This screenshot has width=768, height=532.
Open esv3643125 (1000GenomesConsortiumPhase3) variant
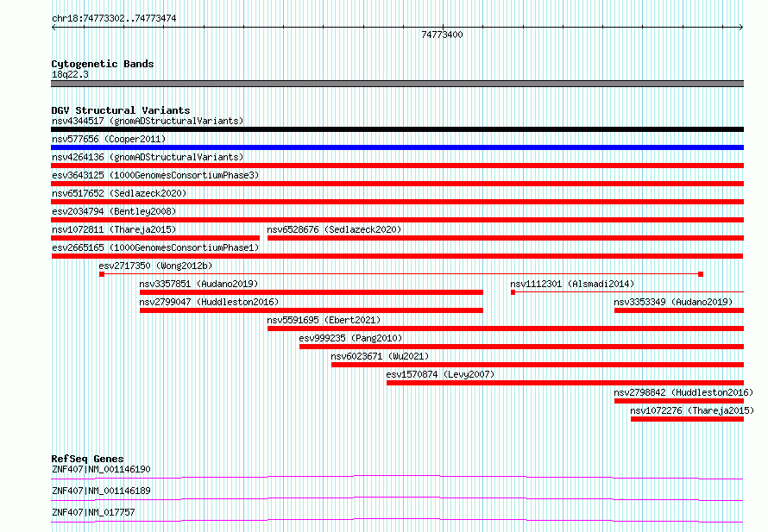[155, 175]
